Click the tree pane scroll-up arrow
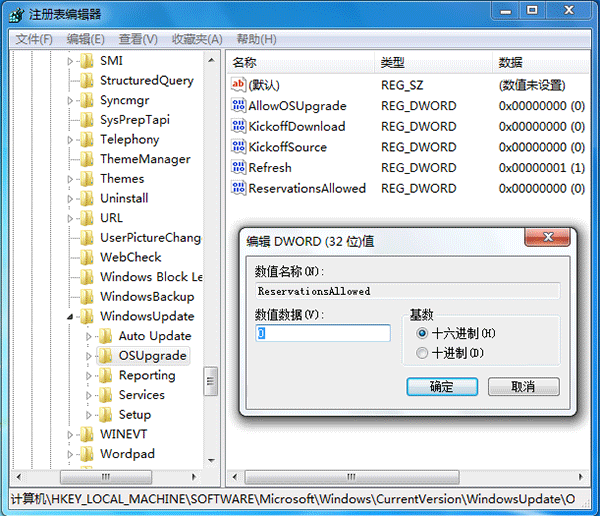Viewport: 600px width, 516px height. tap(211, 60)
